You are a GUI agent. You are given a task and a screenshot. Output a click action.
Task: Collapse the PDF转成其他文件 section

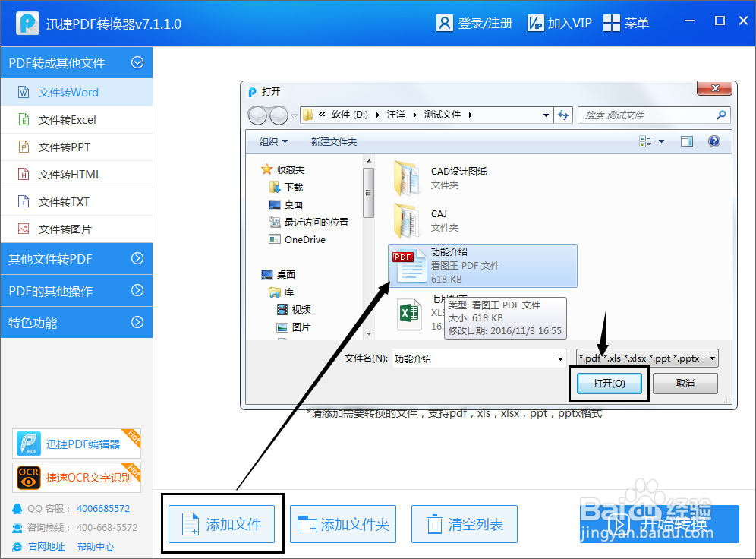tap(137, 63)
